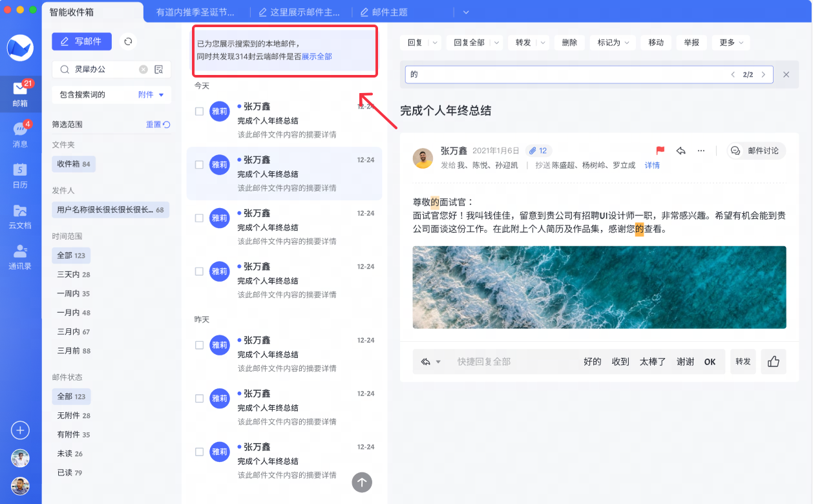Screen dimensions: 813x504
Task: Tick the checkbox of the highlighted second email
Action: pos(199,165)
